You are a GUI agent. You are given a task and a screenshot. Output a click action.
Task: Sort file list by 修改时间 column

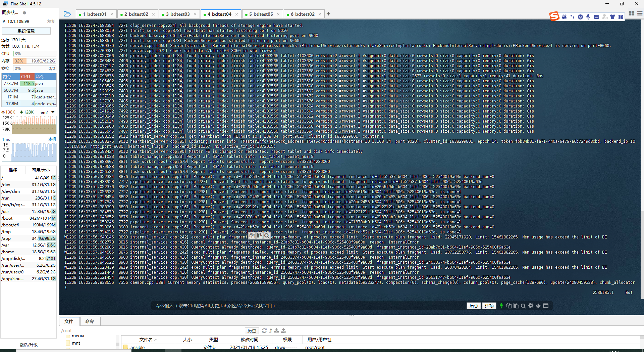tap(250, 340)
